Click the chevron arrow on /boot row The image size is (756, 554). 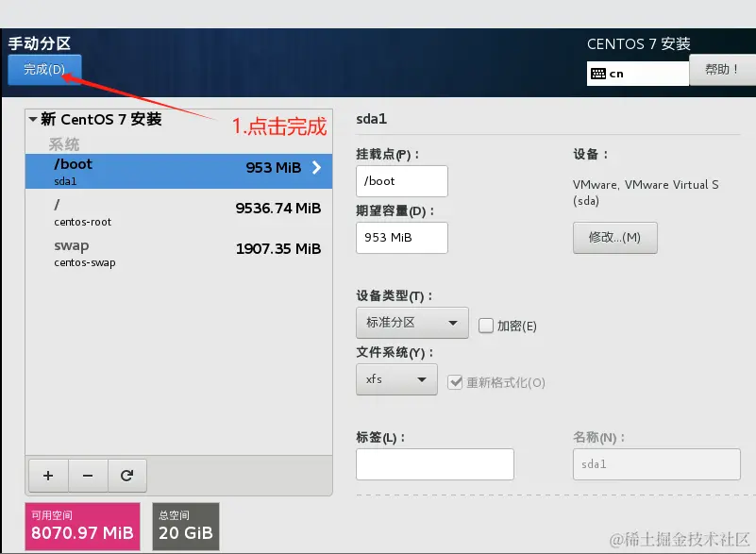pos(316,168)
